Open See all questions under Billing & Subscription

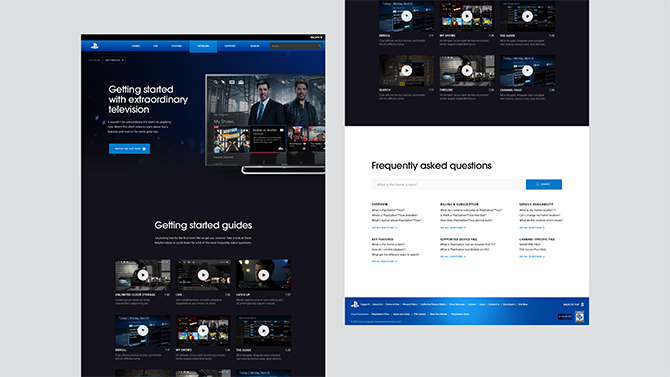click(x=453, y=227)
